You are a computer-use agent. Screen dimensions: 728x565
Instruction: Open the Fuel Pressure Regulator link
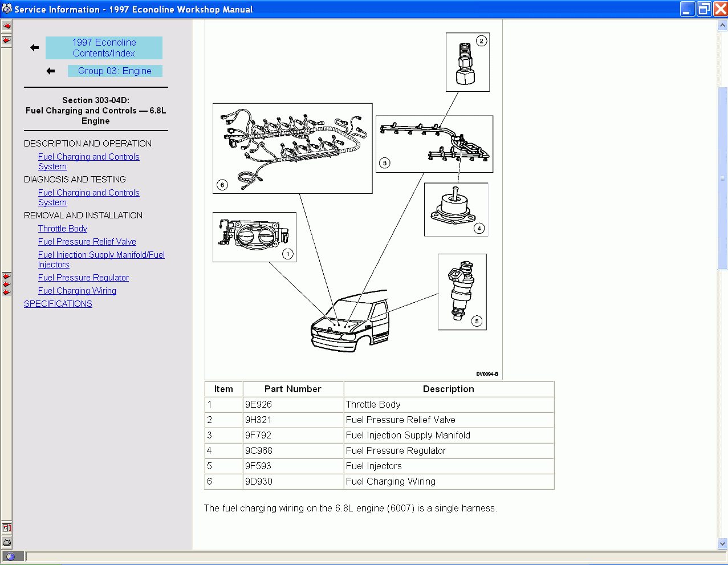click(x=83, y=278)
